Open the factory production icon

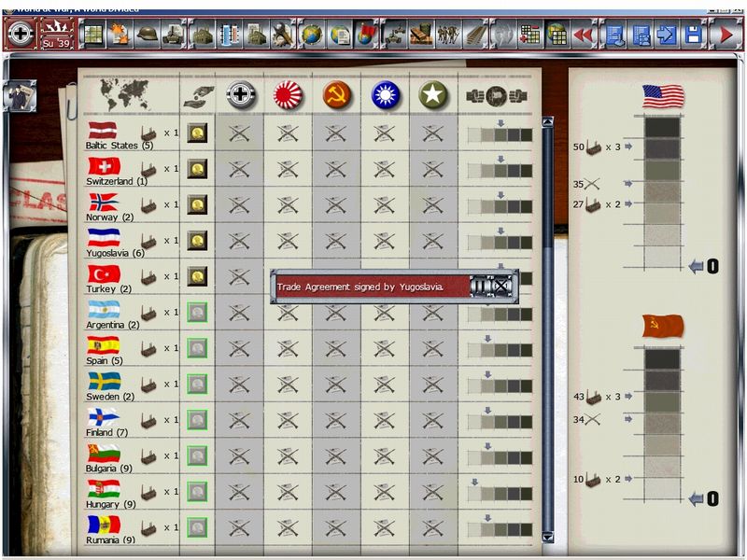tap(202, 35)
